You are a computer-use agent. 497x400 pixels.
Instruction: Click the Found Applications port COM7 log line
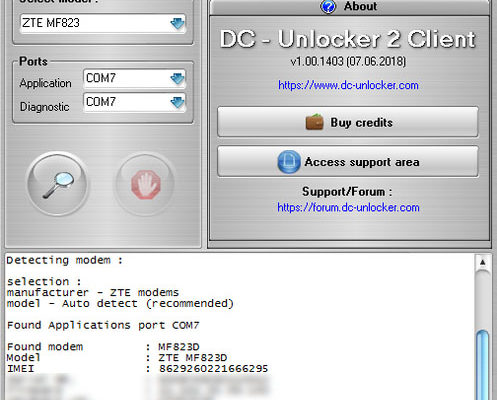click(x=103, y=325)
